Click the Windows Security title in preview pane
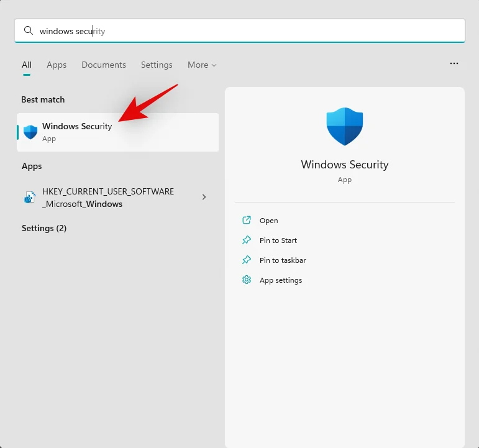This screenshot has width=479, height=448. click(345, 165)
